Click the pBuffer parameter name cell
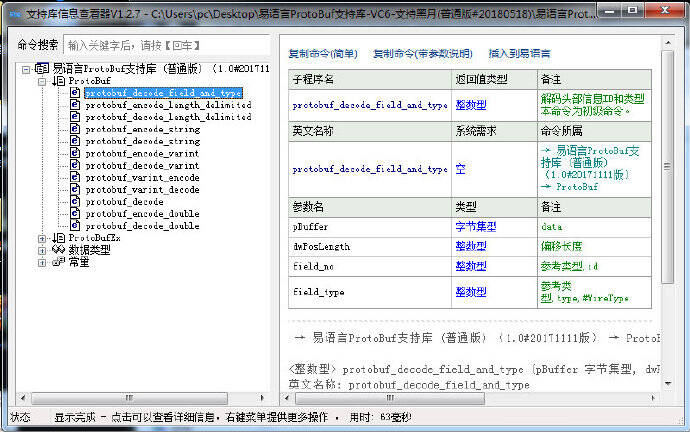Image resolution: width=690 pixels, height=432 pixels. 370,227
